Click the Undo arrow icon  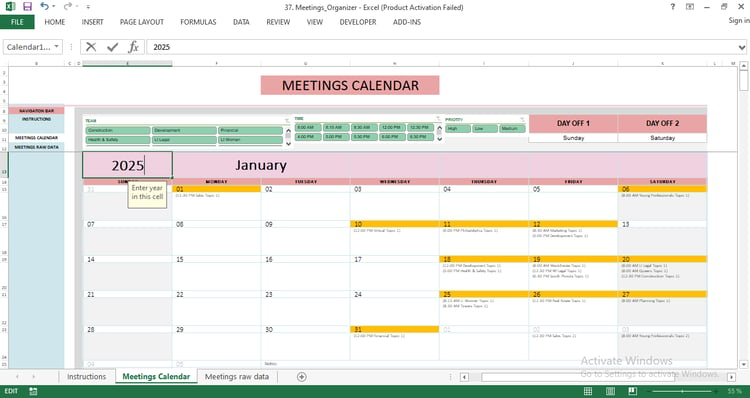pos(44,6)
